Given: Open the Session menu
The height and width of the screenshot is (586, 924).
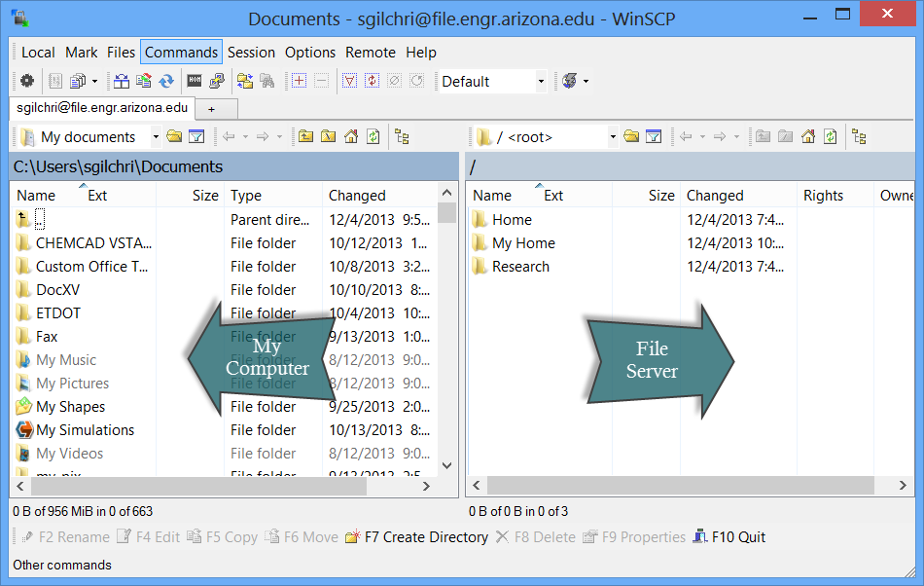Looking at the screenshot, I should coord(251,53).
